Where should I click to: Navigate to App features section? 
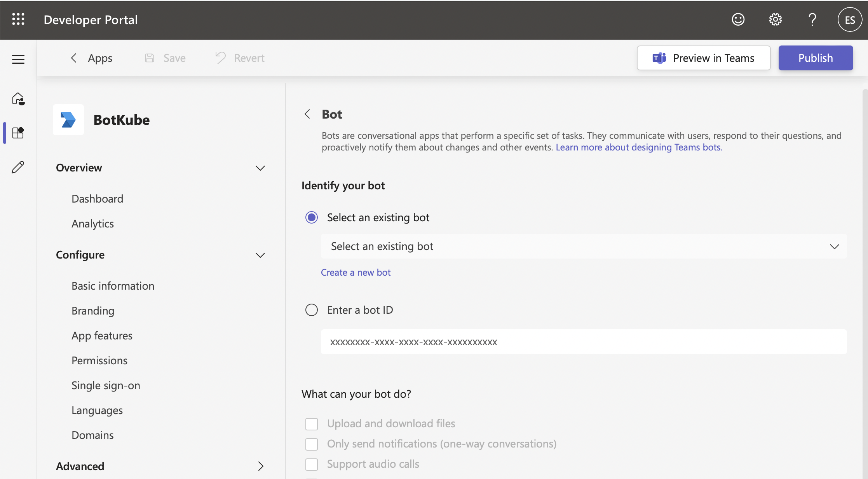(x=102, y=335)
